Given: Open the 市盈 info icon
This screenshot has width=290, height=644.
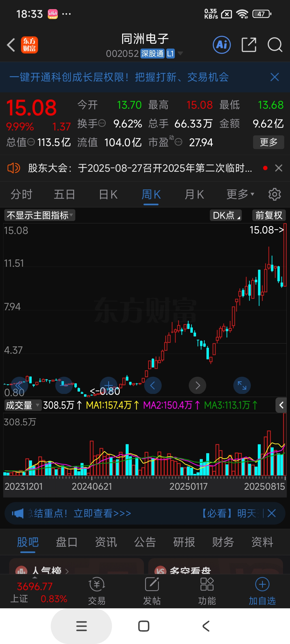Looking at the screenshot, I should point(179,142).
